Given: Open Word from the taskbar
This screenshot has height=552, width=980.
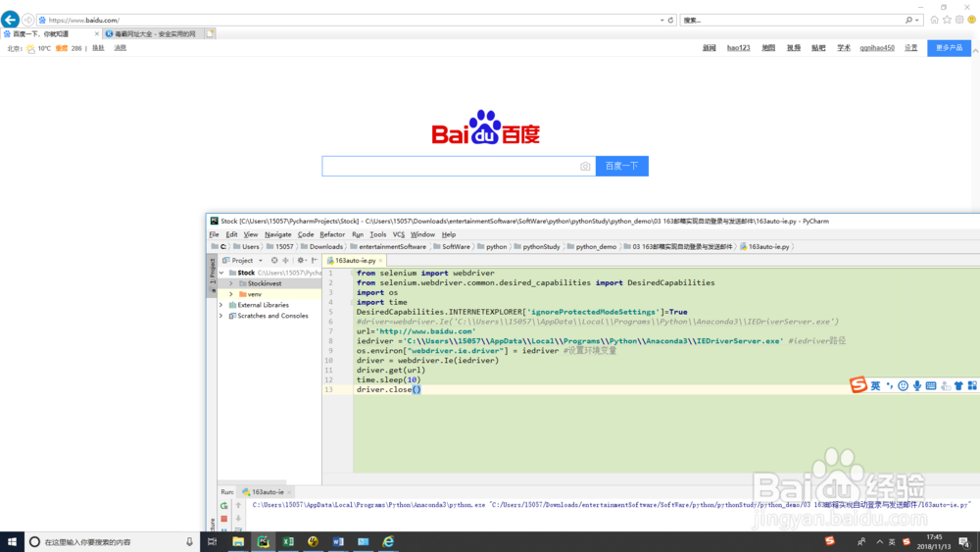Looking at the screenshot, I should [338, 541].
